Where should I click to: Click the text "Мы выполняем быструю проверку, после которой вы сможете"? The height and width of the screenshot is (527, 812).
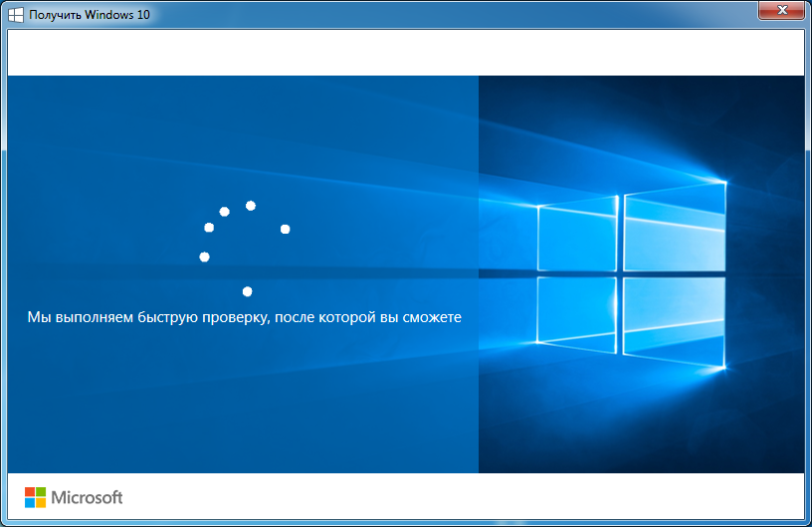pyautogui.click(x=244, y=317)
